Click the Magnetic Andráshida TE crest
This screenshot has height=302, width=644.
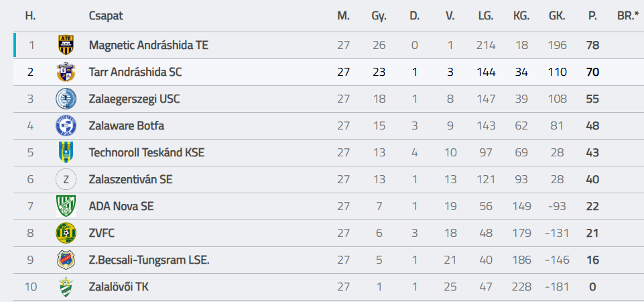click(66, 45)
